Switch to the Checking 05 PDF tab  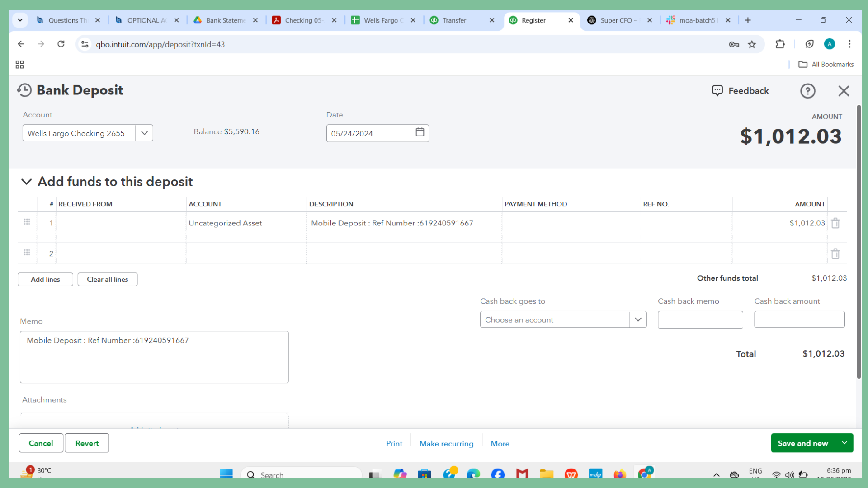pos(305,20)
